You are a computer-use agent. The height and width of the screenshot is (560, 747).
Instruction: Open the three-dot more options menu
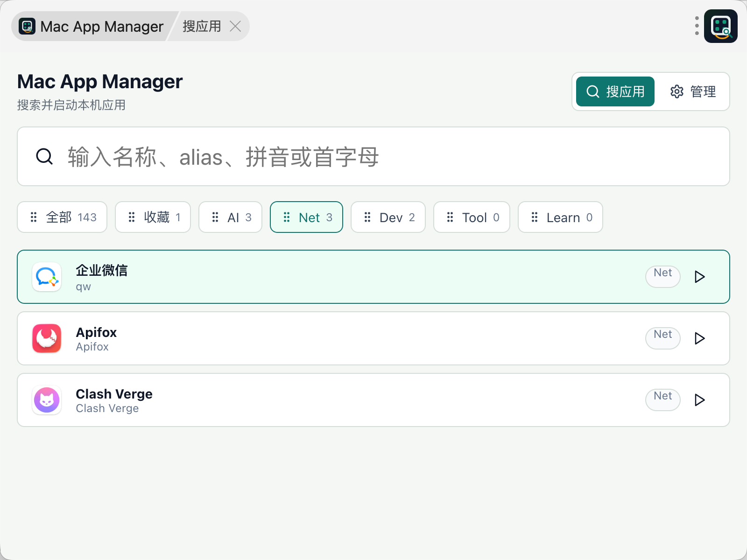(x=697, y=26)
